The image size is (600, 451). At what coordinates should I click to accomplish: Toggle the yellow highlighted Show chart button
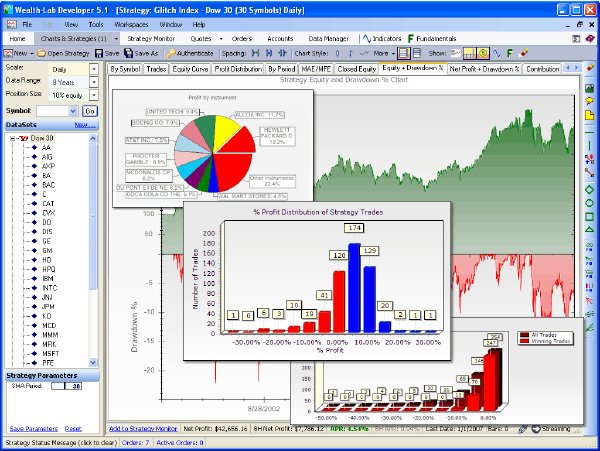pyautogui.click(x=470, y=53)
